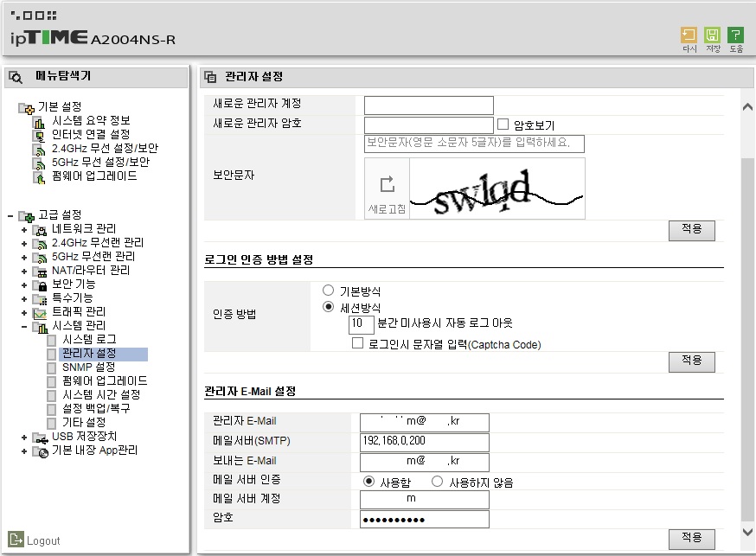The image size is (756, 556).
Task: Apply the admin E-Mail settings
Action: [692, 539]
